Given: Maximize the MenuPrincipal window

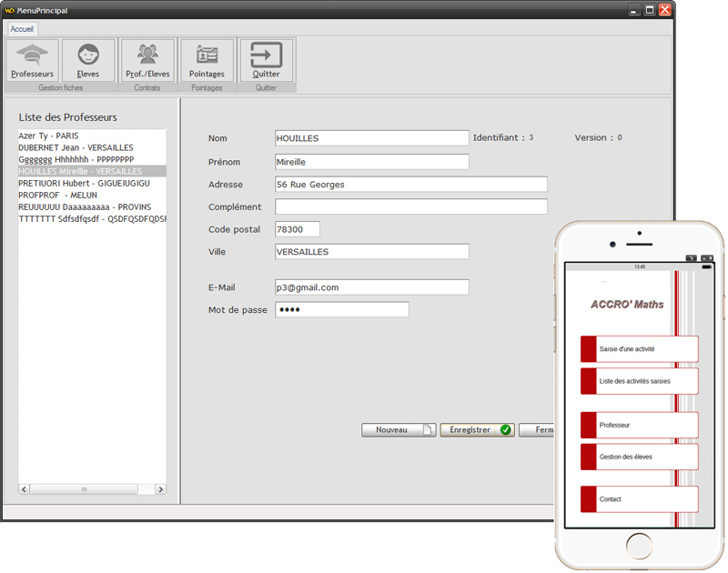Looking at the screenshot, I should point(650,10).
